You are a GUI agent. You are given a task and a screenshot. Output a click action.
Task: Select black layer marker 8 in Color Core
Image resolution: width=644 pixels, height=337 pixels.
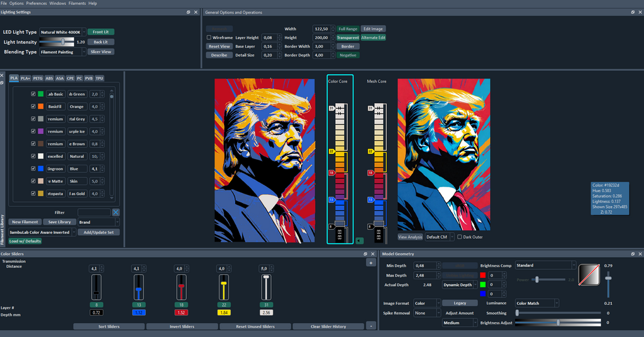[x=331, y=226]
